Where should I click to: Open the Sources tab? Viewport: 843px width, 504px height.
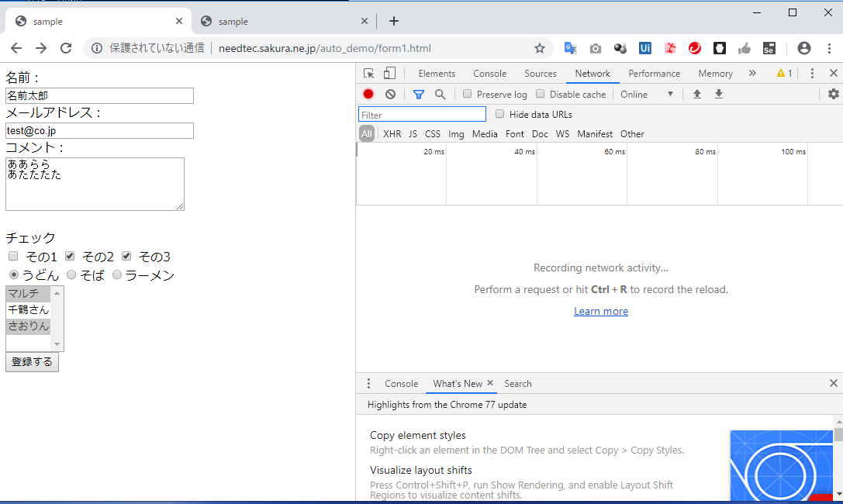(541, 74)
